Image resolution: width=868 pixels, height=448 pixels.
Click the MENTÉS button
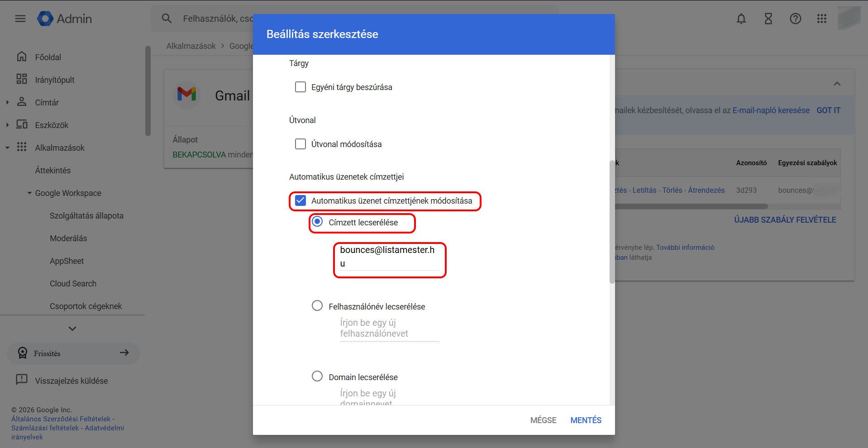tap(586, 420)
